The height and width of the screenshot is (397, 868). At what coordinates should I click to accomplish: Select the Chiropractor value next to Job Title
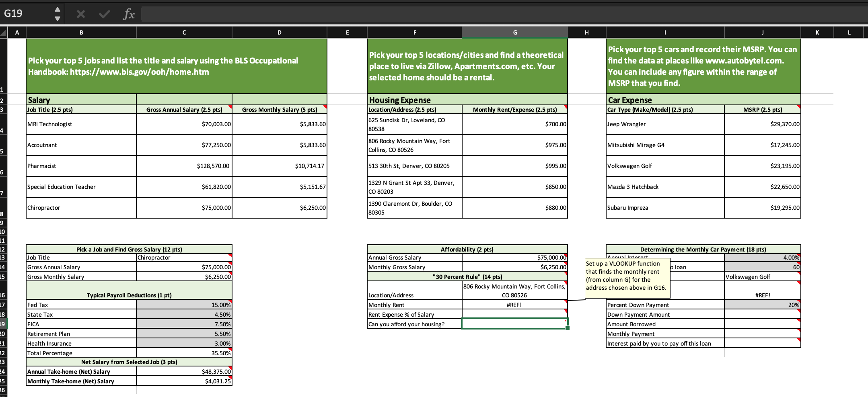[x=184, y=258]
